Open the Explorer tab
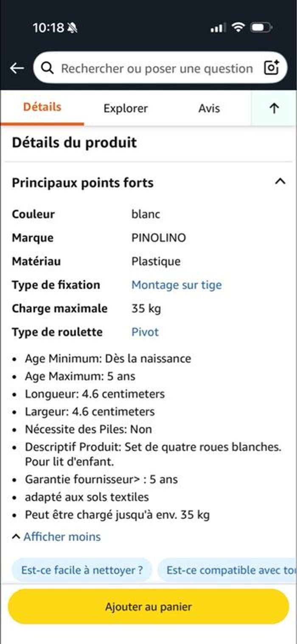Viewport: 297px width, 644px height. pos(126,109)
